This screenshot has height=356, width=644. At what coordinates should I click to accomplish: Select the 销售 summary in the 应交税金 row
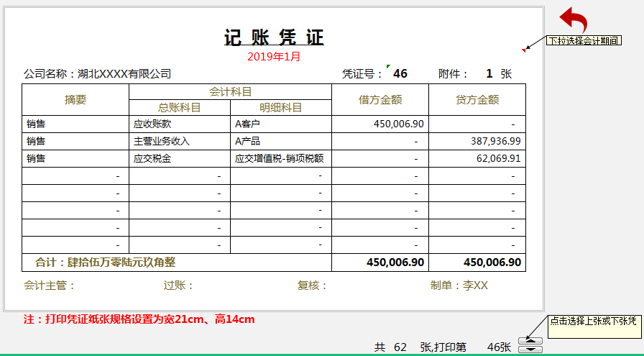click(75, 158)
